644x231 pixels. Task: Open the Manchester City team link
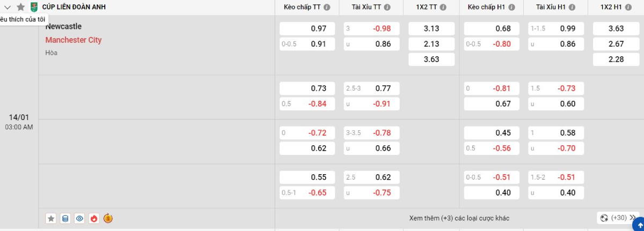click(x=74, y=40)
